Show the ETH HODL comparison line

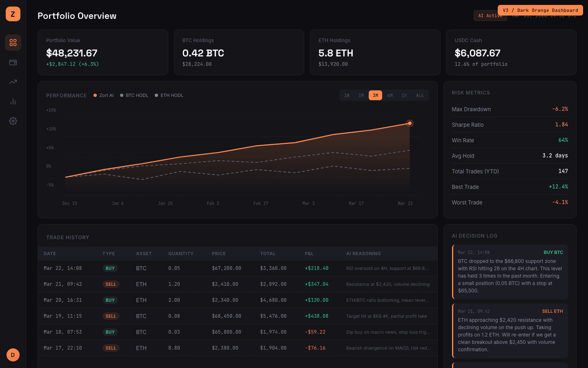coord(169,95)
